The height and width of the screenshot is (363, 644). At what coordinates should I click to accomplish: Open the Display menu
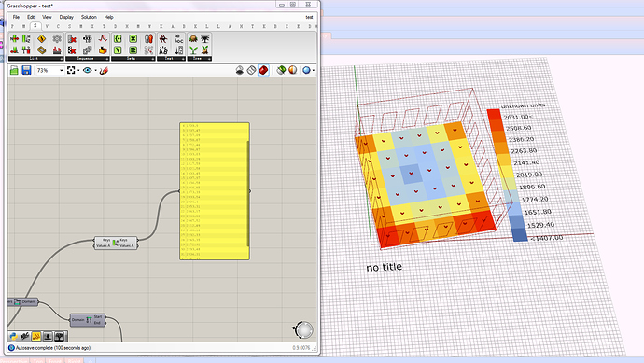(66, 17)
